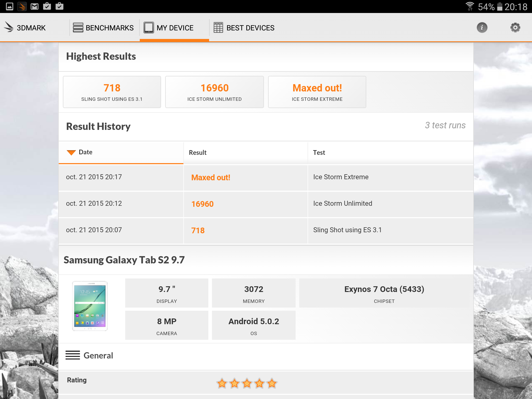532x399 pixels.
Task: Open settings gear icon
Action: pyautogui.click(x=515, y=28)
